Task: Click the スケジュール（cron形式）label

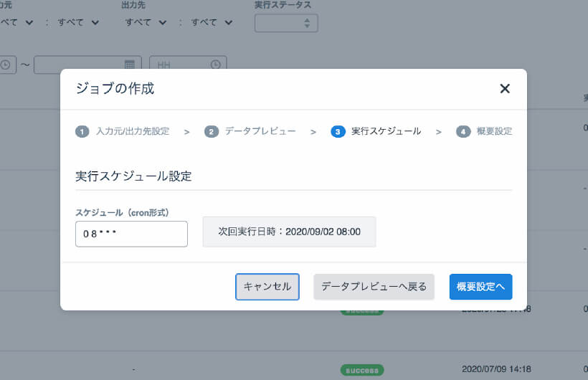Action: (122, 213)
